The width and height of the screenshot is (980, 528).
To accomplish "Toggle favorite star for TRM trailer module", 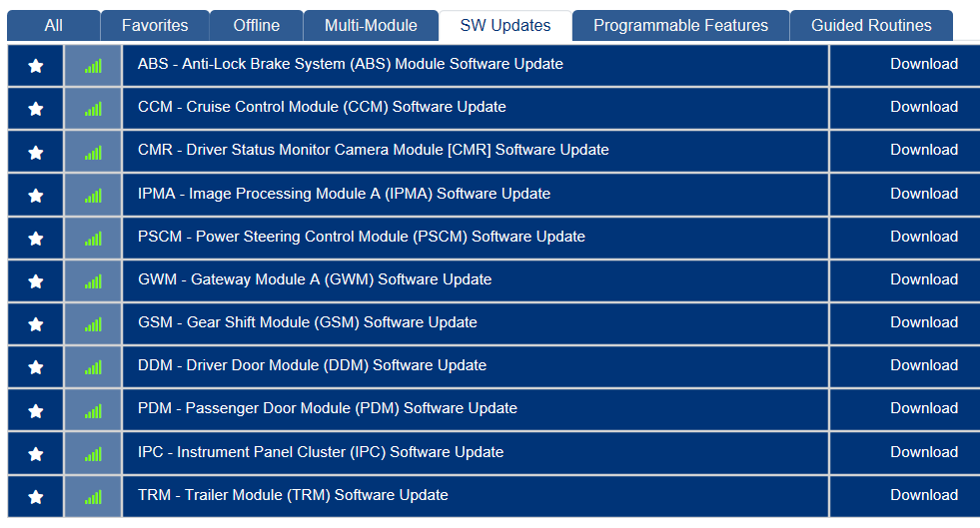I will click(36, 497).
